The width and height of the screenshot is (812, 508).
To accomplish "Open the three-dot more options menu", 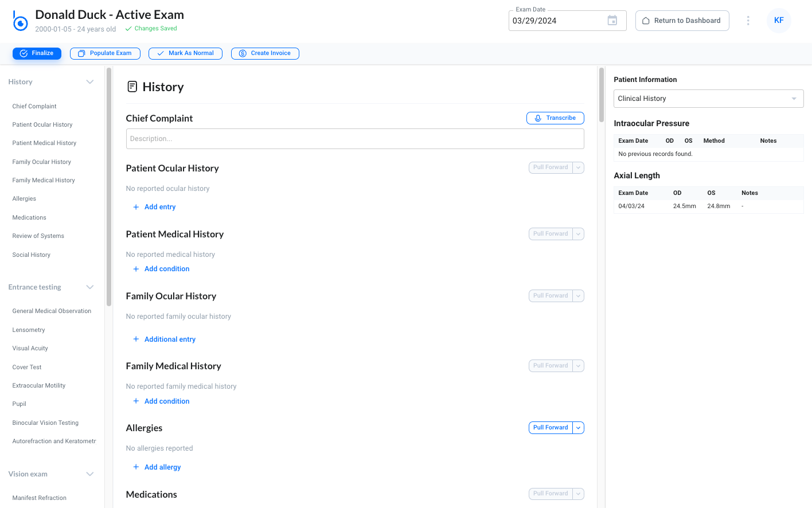I will point(748,21).
